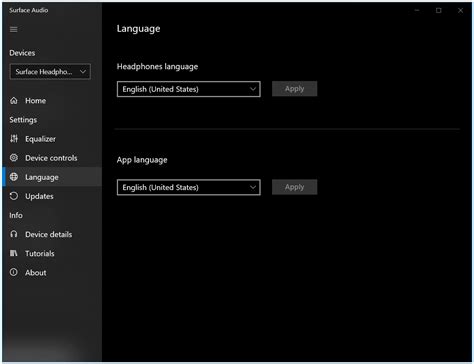Click the Headphones language label
Screen dimensions: 474x364
157,67
